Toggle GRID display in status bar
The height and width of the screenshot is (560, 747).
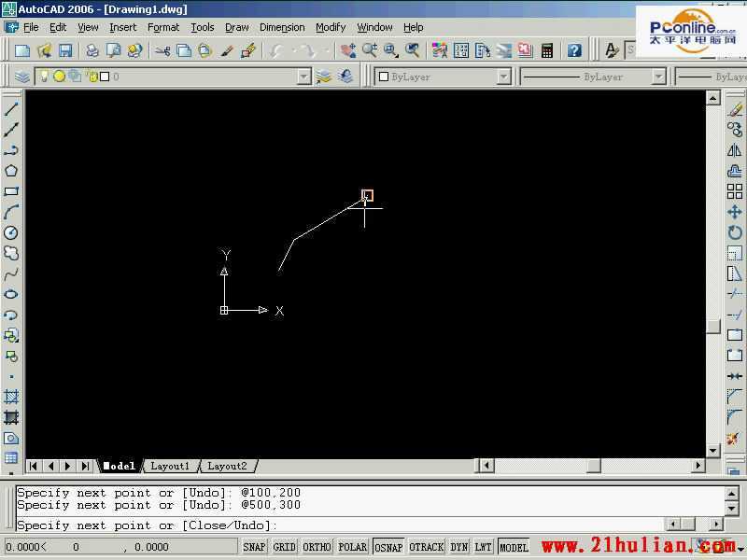pyautogui.click(x=285, y=547)
